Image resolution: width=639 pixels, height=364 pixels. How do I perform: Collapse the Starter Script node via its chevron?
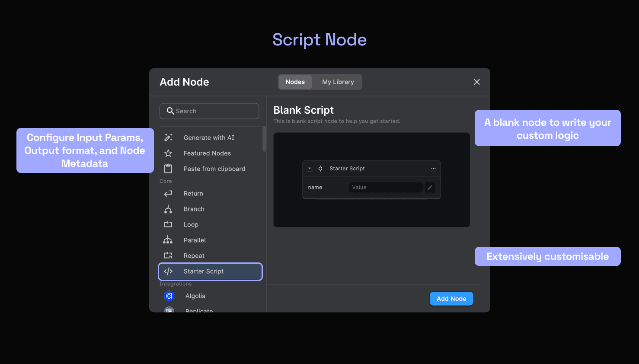(x=310, y=168)
